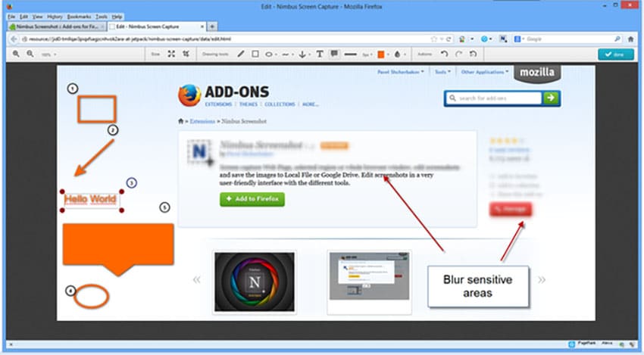644x355 pixels.
Task: Click the zoom in magnifier icon
Action: click(16, 54)
